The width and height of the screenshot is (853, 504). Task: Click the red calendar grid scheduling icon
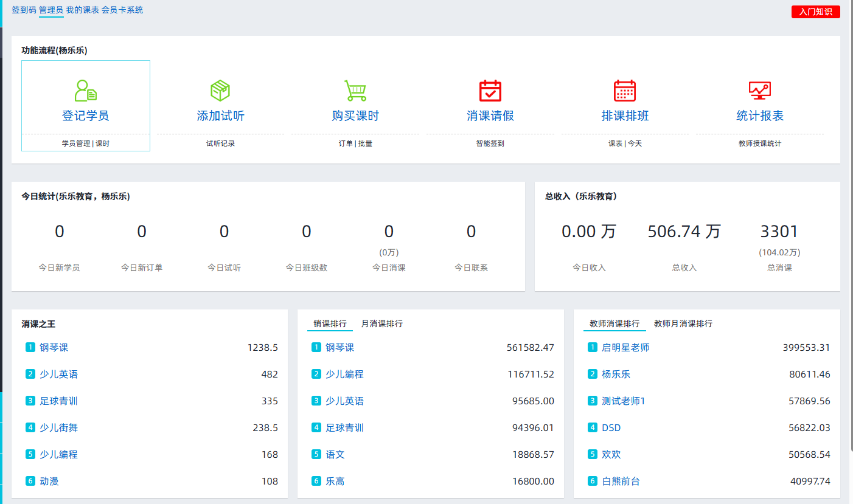[x=625, y=91]
